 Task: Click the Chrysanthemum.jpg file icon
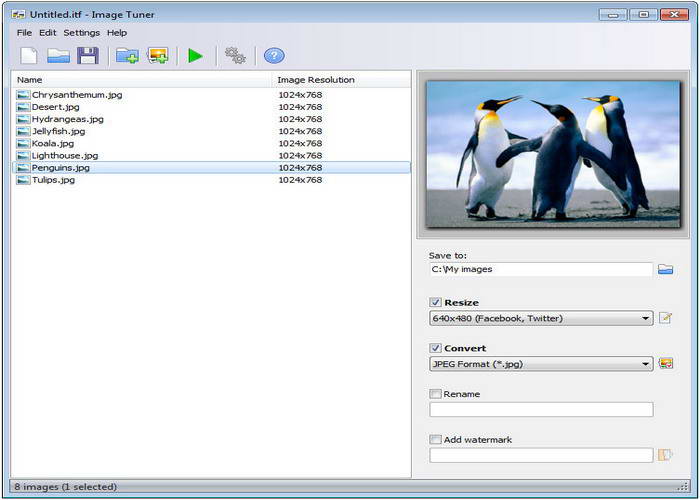click(23, 95)
